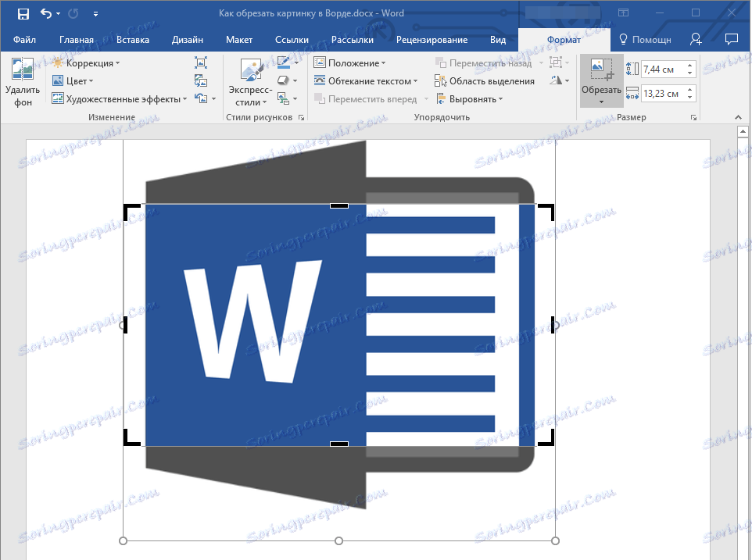Click the Reset Picture icon

(x=200, y=98)
